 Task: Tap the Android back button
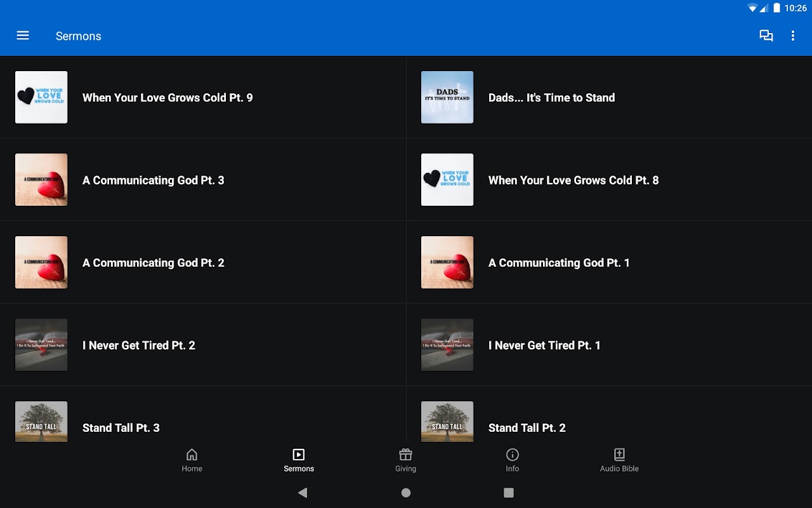tap(303, 493)
